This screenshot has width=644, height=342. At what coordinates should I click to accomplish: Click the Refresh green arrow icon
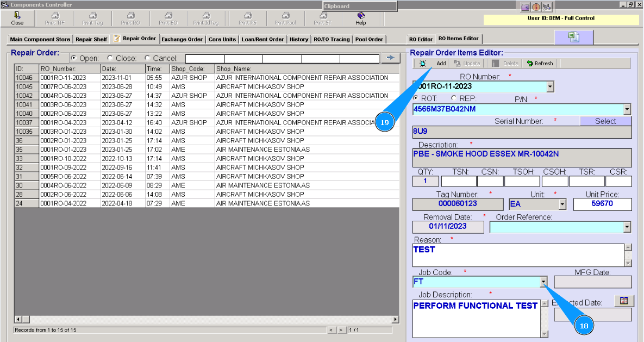point(530,63)
